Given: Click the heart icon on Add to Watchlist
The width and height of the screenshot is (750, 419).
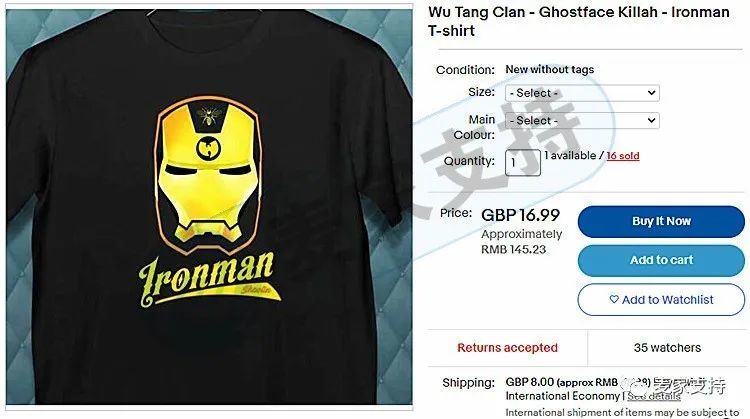Looking at the screenshot, I should point(614,299).
